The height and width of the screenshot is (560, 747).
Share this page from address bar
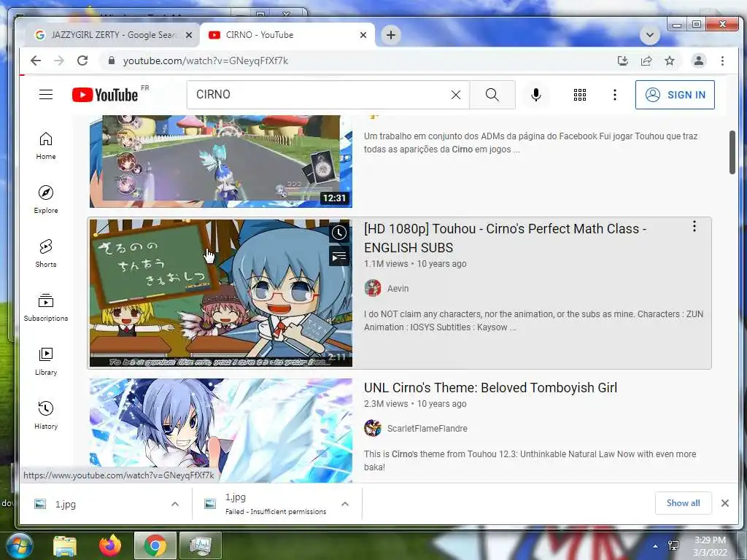(x=646, y=61)
